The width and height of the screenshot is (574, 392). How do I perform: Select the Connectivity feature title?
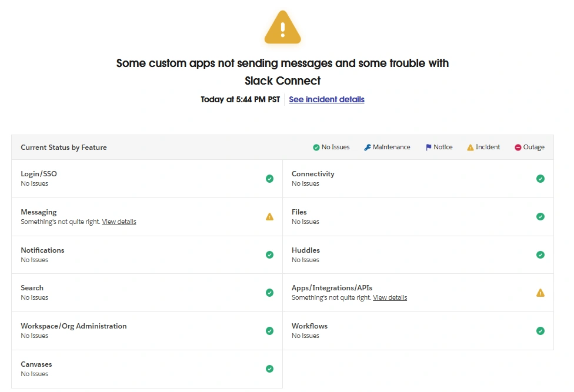(313, 174)
